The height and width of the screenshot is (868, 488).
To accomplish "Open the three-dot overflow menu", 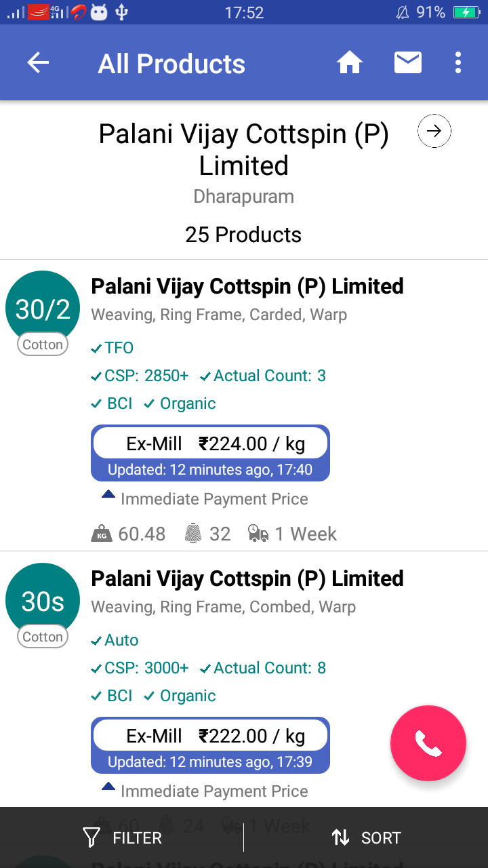I will coord(458,63).
